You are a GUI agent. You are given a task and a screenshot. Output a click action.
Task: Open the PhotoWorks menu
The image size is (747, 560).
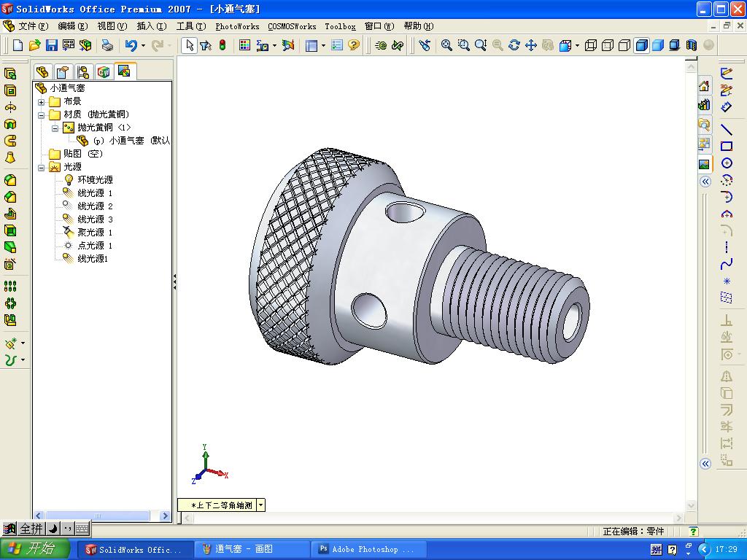(x=237, y=26)
